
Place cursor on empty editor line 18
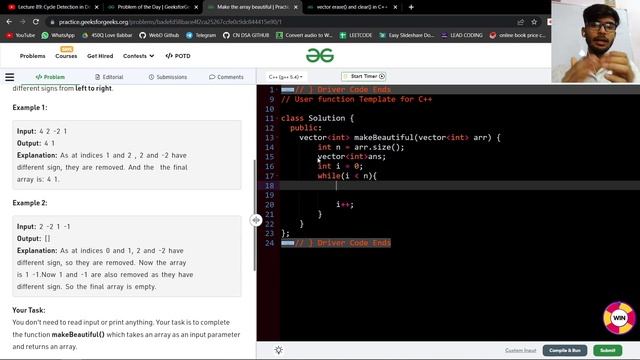(x=460, y=186)
